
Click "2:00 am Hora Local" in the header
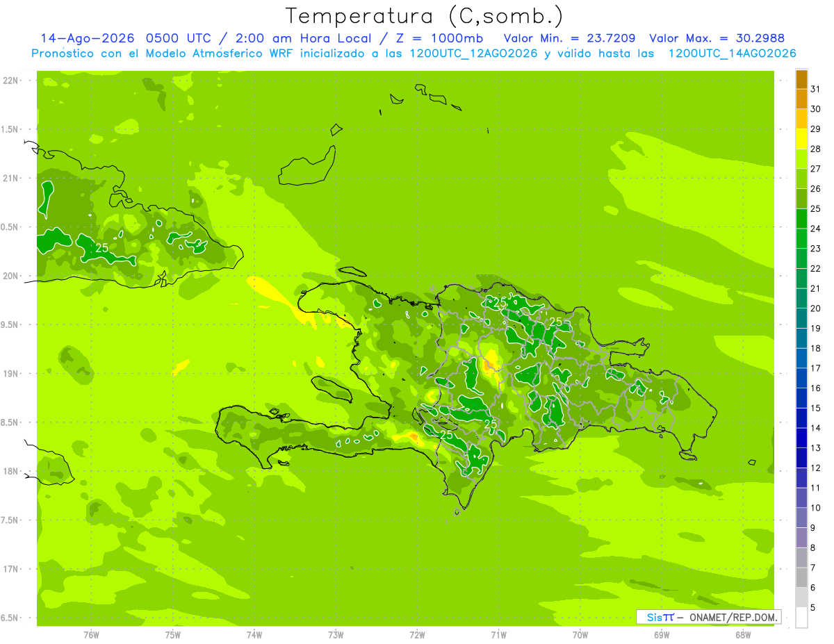click(300, 38)
